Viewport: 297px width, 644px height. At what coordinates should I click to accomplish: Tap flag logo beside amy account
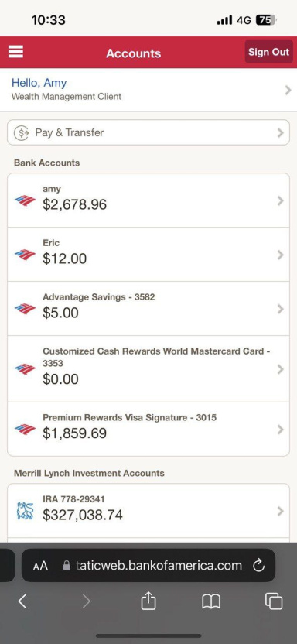click(25, 200)
